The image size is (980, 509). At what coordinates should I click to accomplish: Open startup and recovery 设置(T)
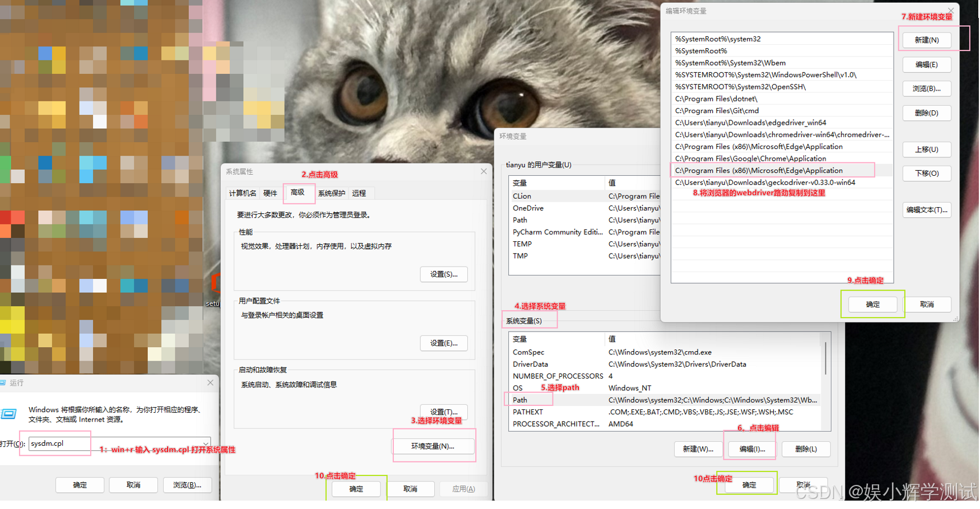point(444,412)
